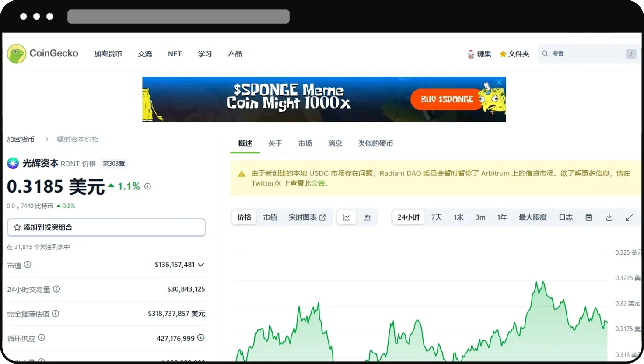This screenshot has width=644, height=364.
Task: Click the breadcrumb chevron arrow
Action: pos(46,139)
